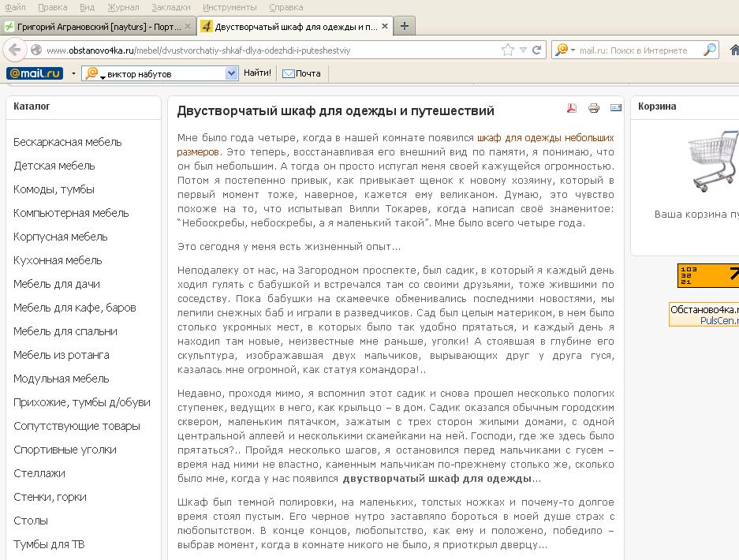Follow the шкаф для одежды небольших link
The image size is (739, 560).
pos(545,138)
